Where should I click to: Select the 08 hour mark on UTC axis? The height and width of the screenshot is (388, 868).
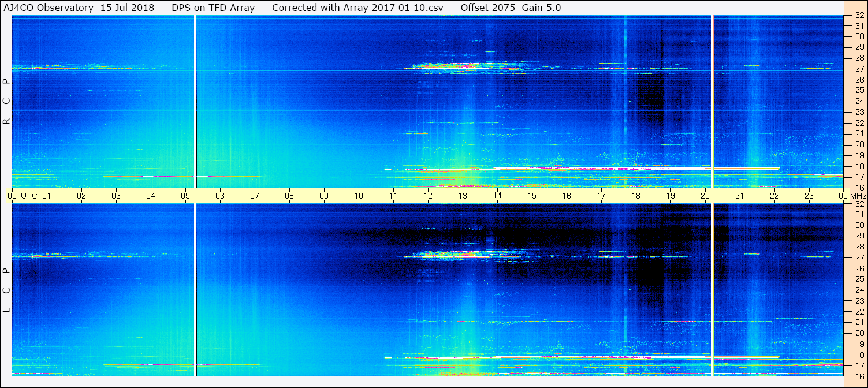(x=289, y=196)
